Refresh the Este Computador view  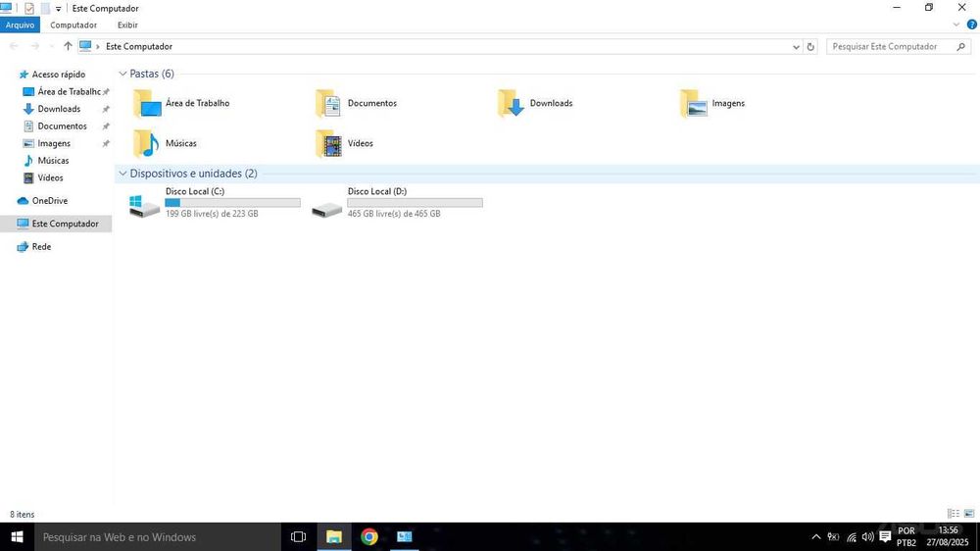pyautogui.click(x=810, y=47)
